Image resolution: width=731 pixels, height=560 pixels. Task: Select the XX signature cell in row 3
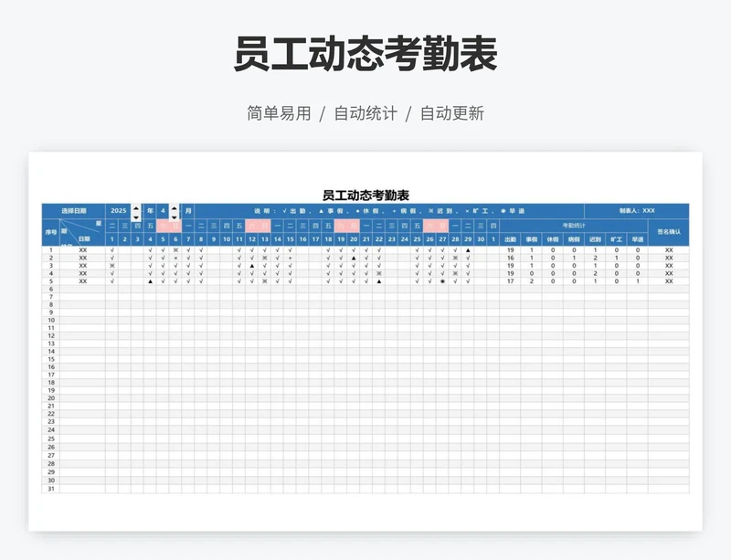point(669,266)
